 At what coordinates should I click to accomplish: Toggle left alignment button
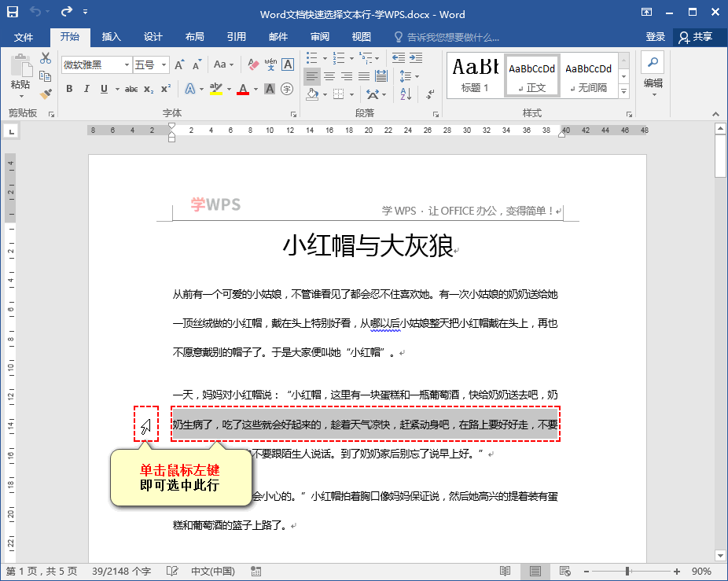(312, 76)
